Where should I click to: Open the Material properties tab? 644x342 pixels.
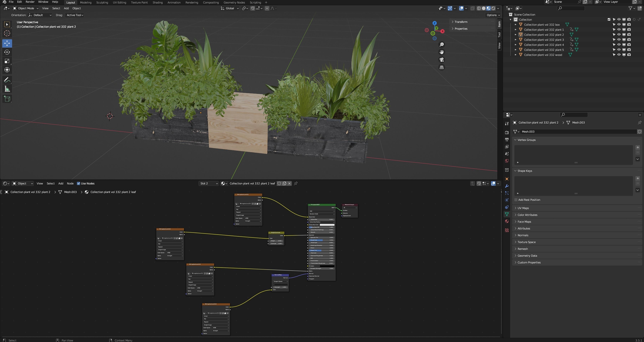(507, 221)
